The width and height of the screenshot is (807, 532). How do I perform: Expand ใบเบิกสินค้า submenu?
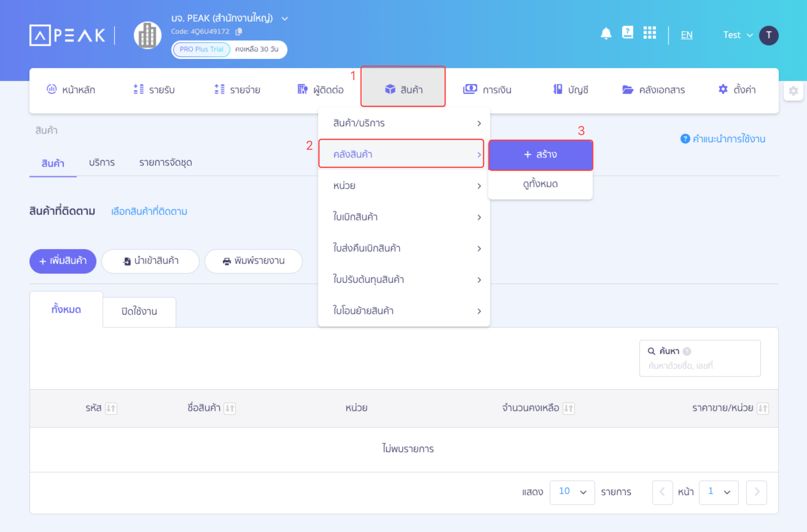[404, 217]
